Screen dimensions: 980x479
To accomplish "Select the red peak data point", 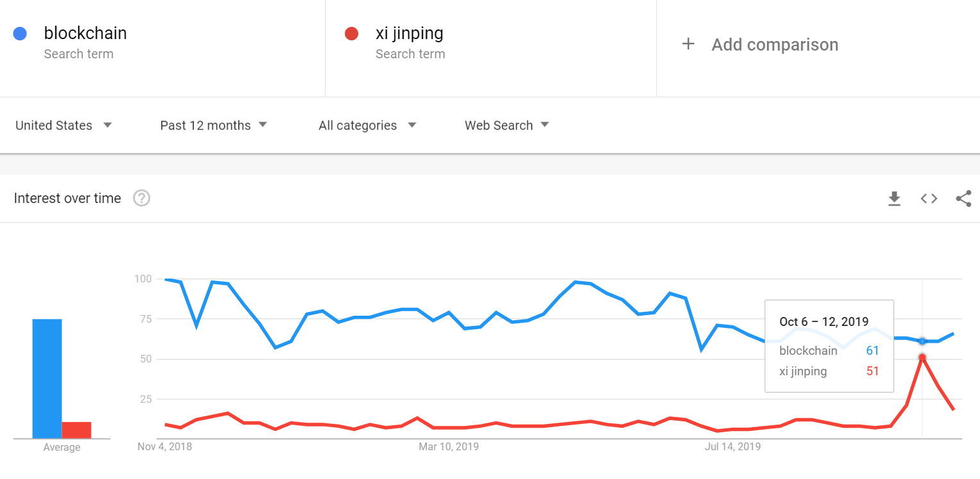I will [922, 357].
